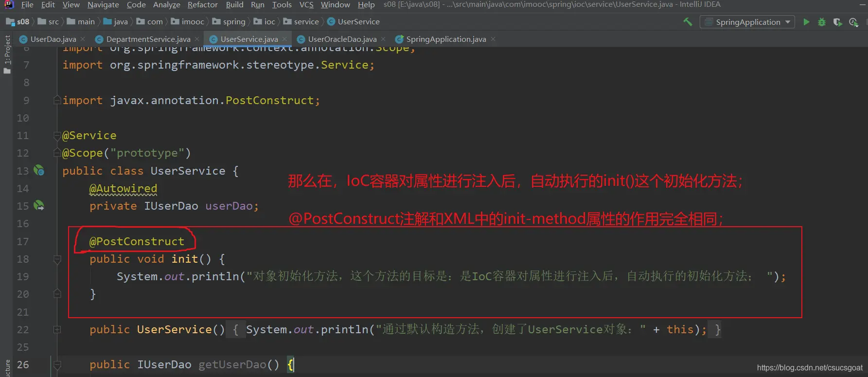Switch to the DepartmentService.java tab
This screenshot has height=377, width=868.
[x=148, y=39]
